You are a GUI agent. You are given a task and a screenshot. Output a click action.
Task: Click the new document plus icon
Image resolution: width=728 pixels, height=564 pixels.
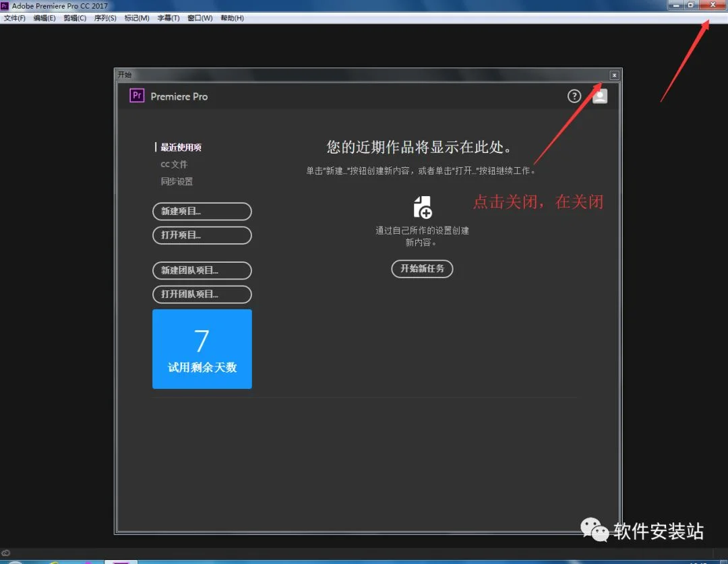423,207
